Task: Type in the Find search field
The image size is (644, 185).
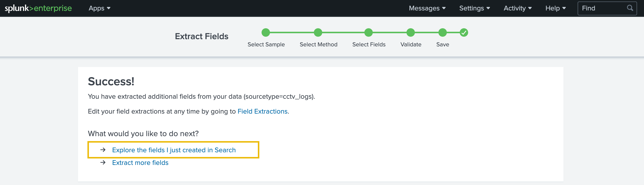Action: 602,8
